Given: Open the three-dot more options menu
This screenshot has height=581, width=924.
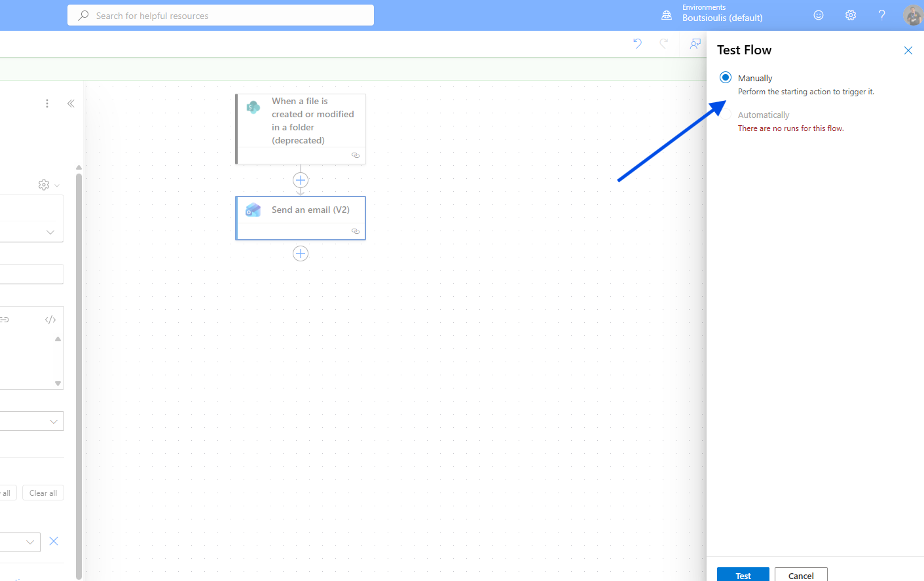Looking at the screenshot, I should coord(47,103).
